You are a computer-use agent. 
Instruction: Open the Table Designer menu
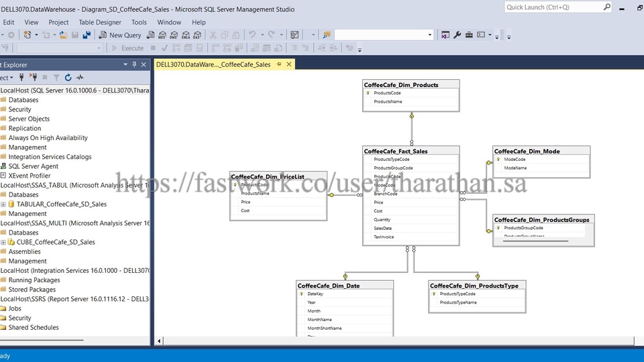click(100, 22)
